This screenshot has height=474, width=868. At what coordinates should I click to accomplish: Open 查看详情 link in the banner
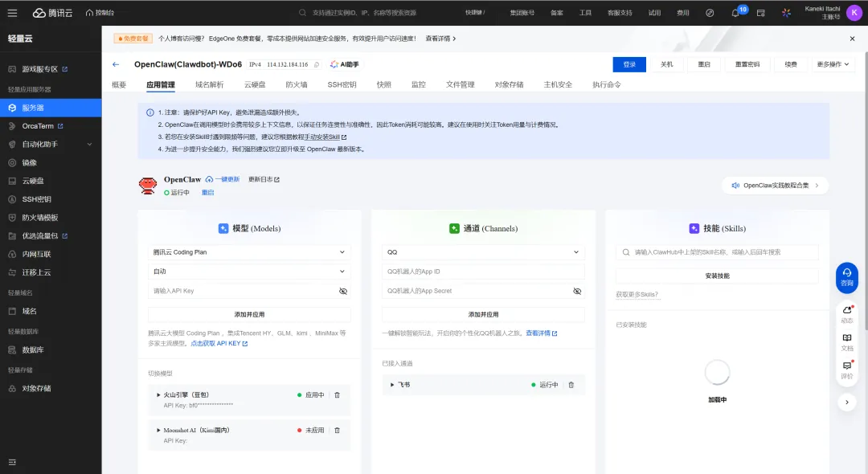coord(440,39)
